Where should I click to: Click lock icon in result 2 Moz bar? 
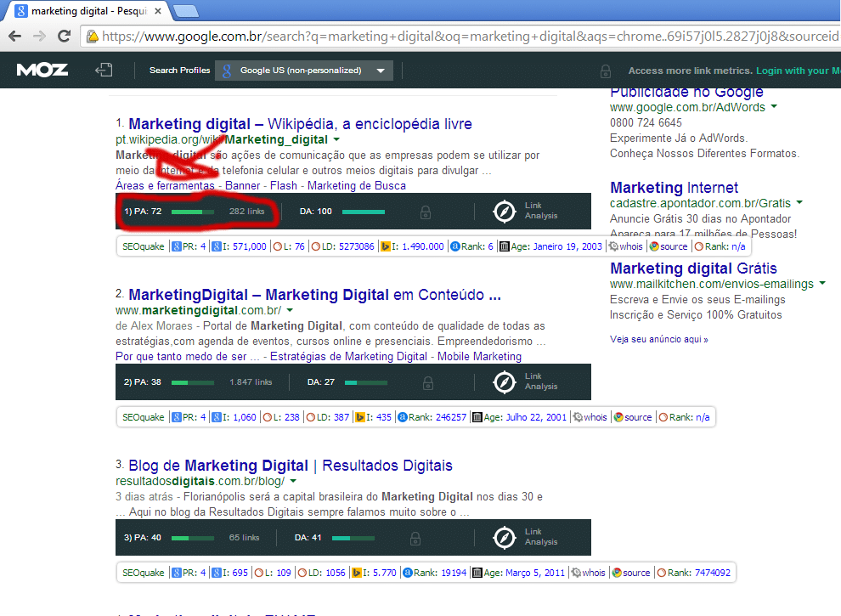point(427,383)
